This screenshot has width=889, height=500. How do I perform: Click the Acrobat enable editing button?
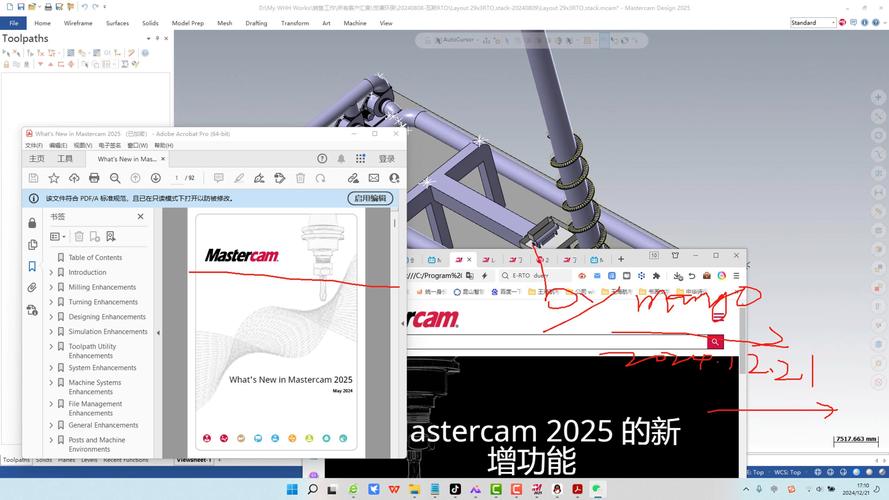click(370, 198)
